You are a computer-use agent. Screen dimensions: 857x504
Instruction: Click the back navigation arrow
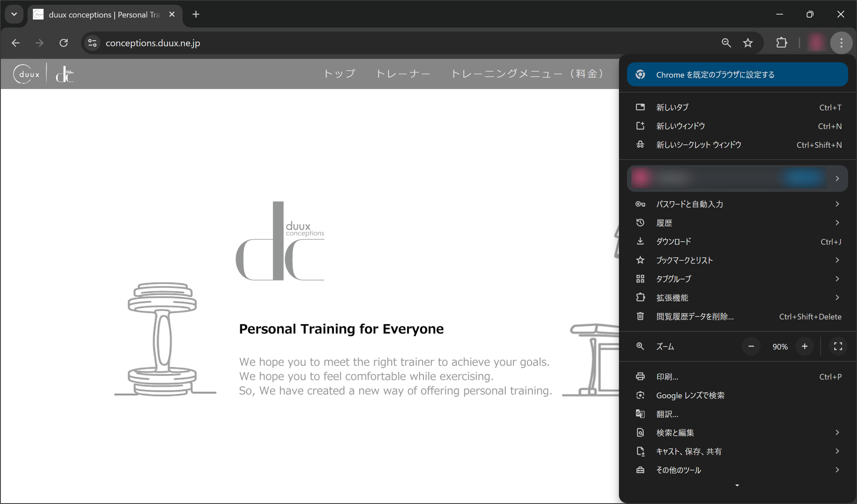click(x=16, y=43)
